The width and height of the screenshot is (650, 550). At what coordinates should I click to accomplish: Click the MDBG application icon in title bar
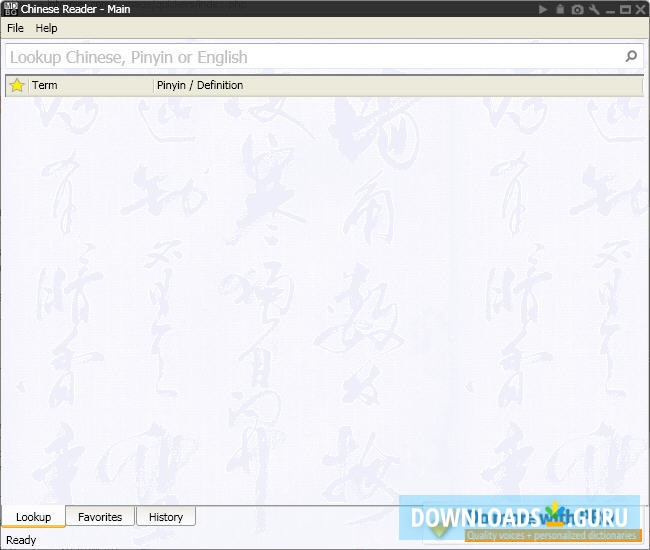(x=10, y=9)
